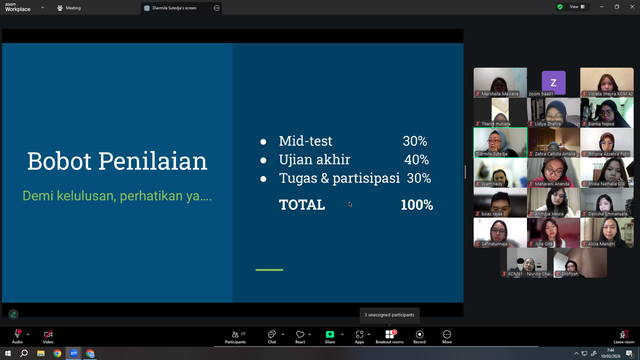Open the Chat panel
640x360 pixels.
pyautogui.click(x=271, y=337)
